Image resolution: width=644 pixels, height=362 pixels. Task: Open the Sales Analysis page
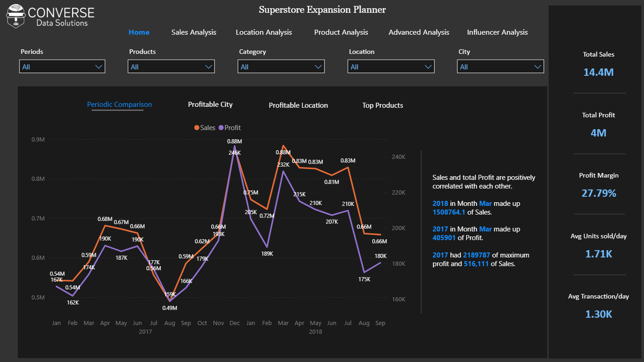[x=194, y=32]
